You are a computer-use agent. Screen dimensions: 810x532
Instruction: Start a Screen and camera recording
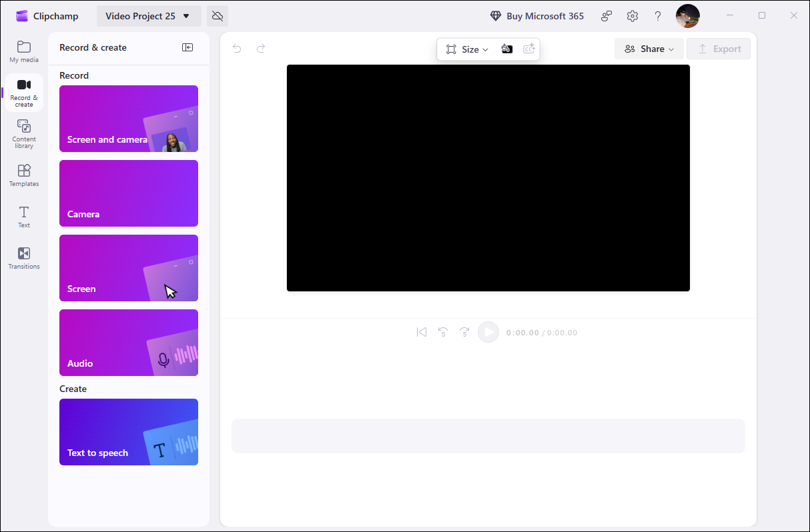coord(129,119)
